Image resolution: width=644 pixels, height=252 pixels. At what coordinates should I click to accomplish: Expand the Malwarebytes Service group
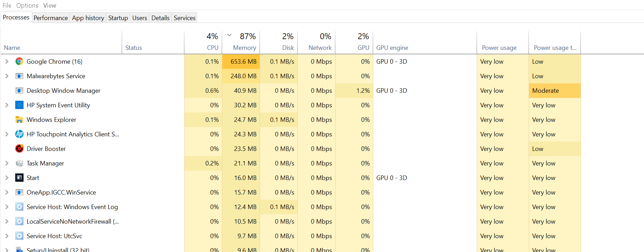(7, 76)
